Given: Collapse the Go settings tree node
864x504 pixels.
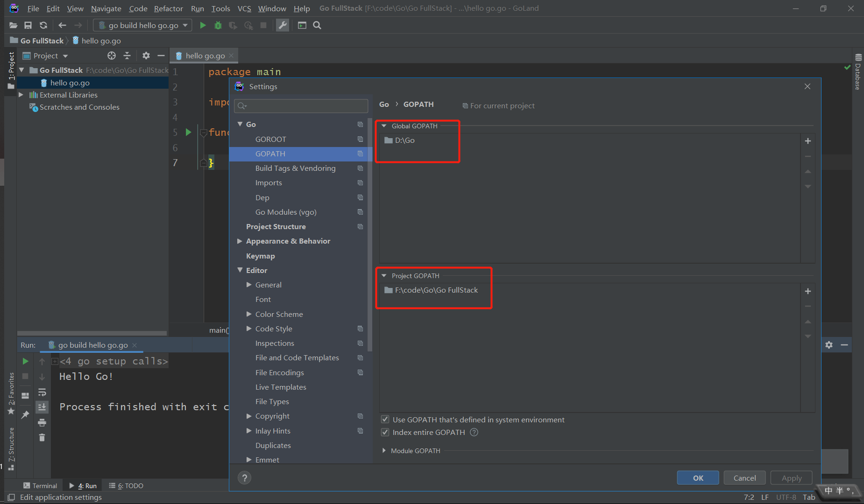Looking at the screenshot, I should 240,124.
